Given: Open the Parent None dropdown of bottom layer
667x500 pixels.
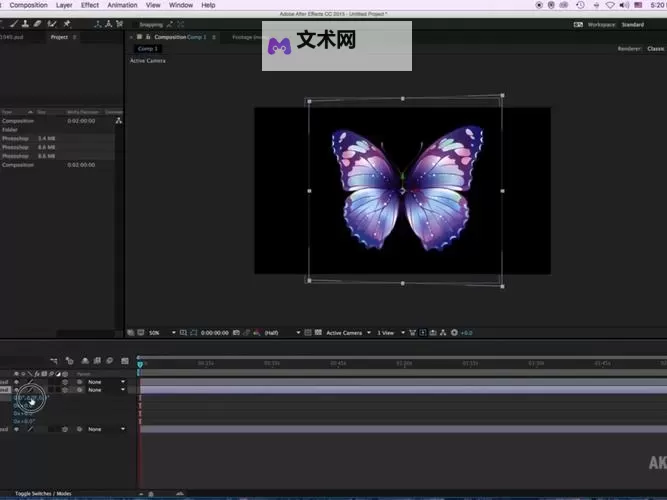Looking at the screenshot, I should (x=106, y=429).
